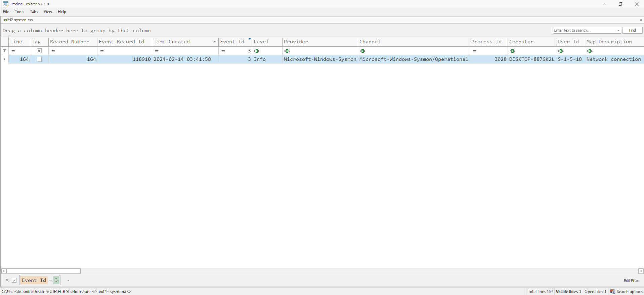Image resolution: width=644 pixels, height=295 pixels.
Task: Click the Level column text filter icon
Action: (257, 51)
